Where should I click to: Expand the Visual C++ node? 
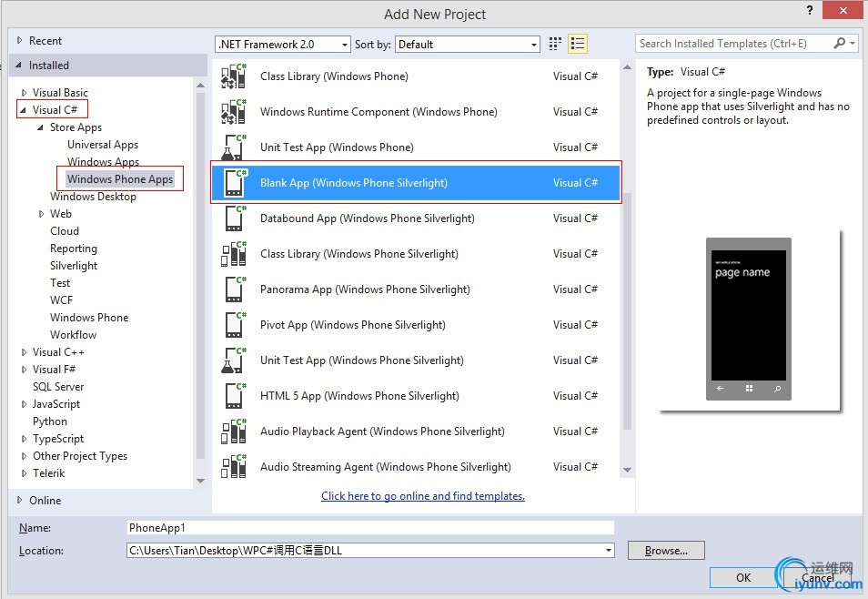pos(24,352)
